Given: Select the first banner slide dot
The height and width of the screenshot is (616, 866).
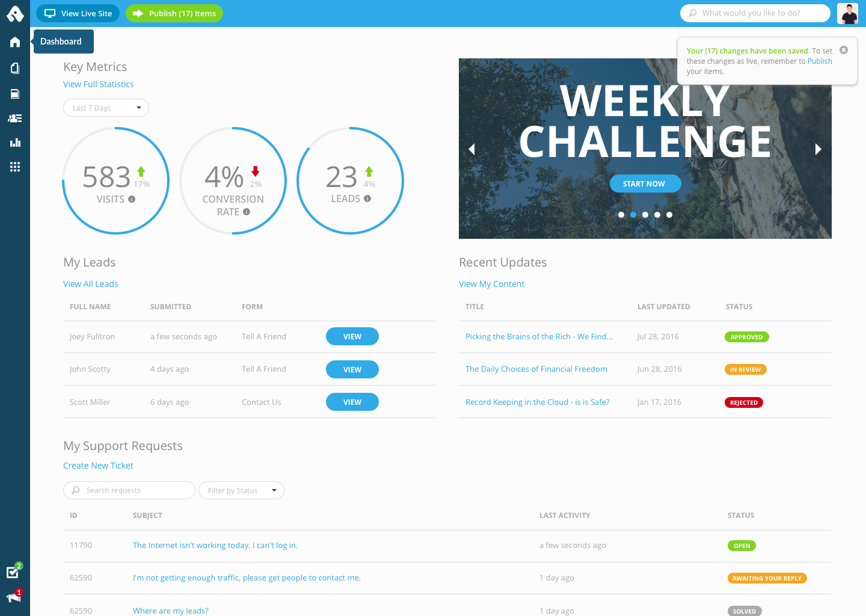Looking at the screenshot, I should coord(621,215).
